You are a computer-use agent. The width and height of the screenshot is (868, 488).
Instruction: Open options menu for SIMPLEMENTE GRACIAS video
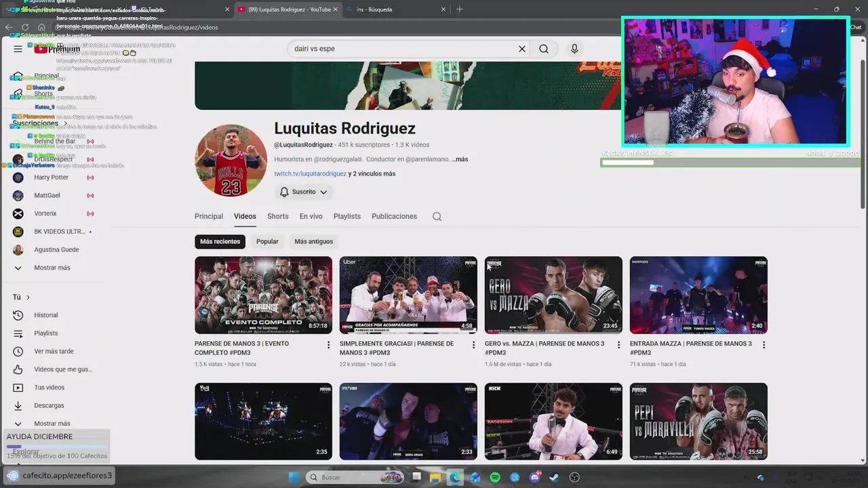coord(474,345)
